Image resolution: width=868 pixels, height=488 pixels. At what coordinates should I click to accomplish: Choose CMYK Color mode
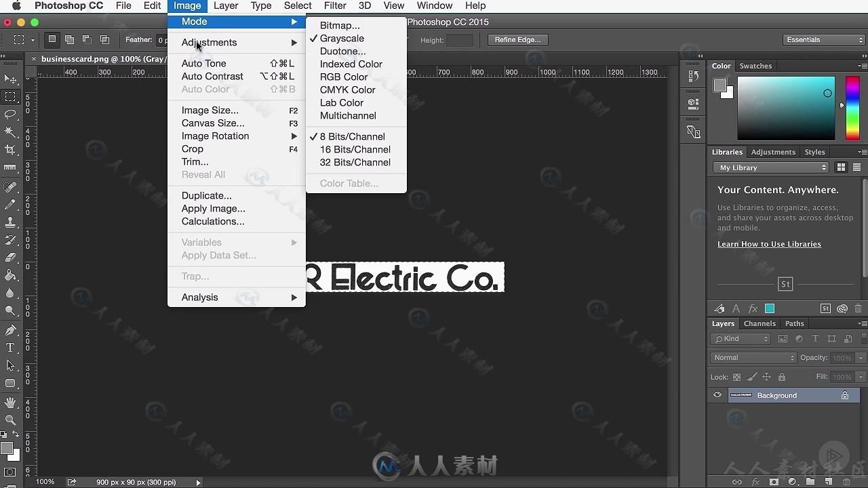tap(347, 90)
